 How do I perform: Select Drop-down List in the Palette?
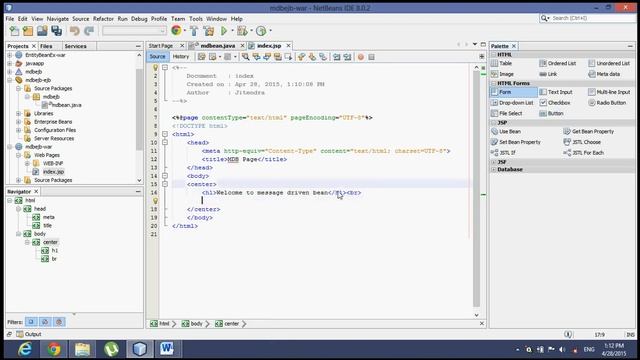(512, 103)
